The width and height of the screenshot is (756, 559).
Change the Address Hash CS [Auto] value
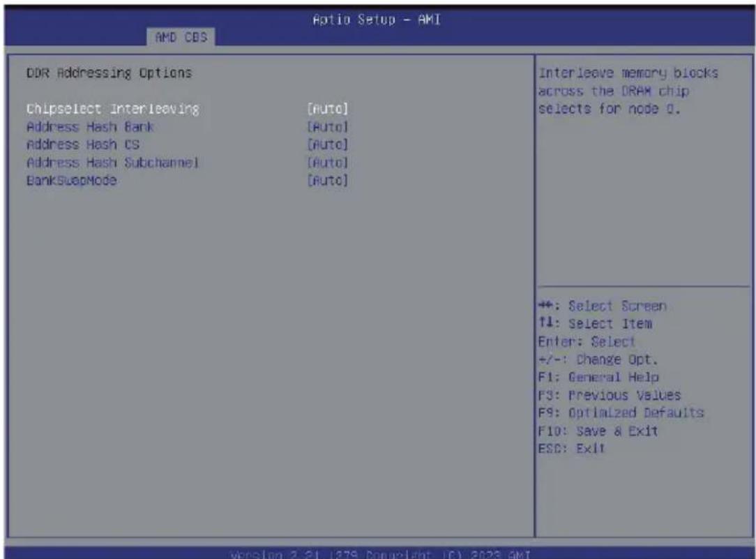pos(327,144)
